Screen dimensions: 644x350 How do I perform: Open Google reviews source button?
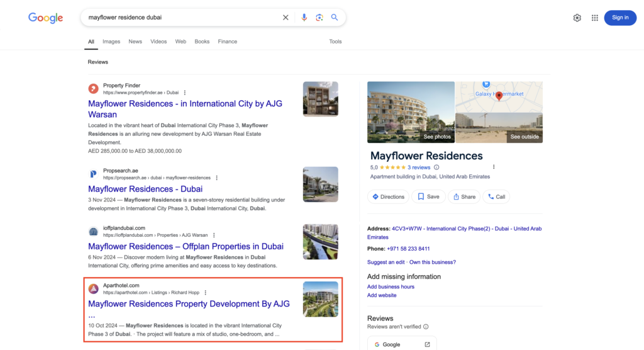pos(402,344)
